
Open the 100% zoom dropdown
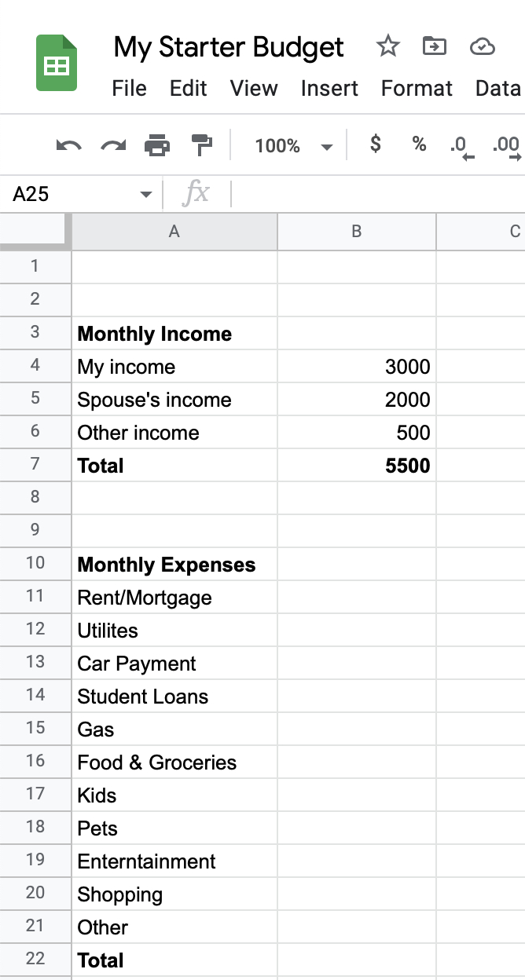(x=293, y=146)
